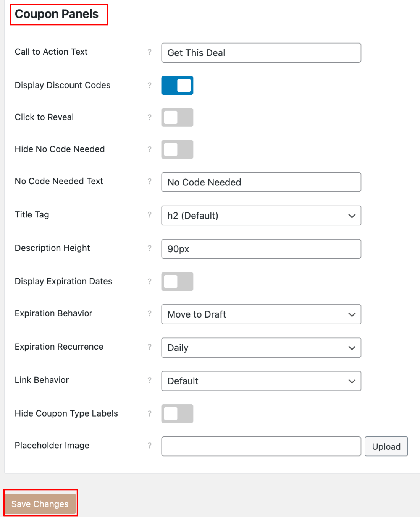
Task: Click the Display Discount Codes help icon
Action: (149, 86)
